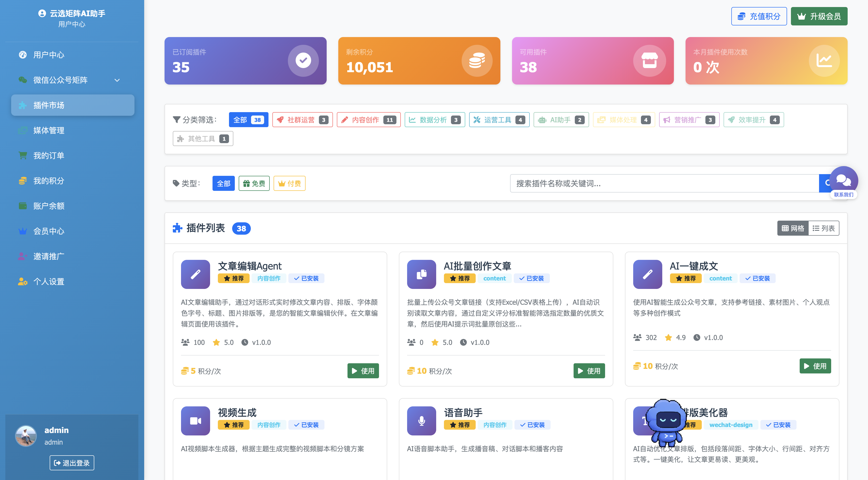Click the 充值积分 button

[x=759, y=16]
